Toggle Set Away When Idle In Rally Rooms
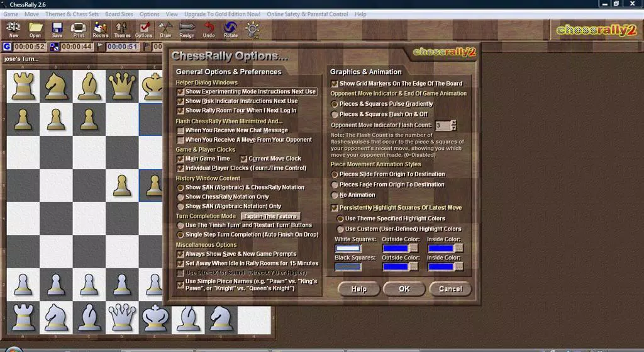This screenshot has width=644, height=352. (180, 264)
